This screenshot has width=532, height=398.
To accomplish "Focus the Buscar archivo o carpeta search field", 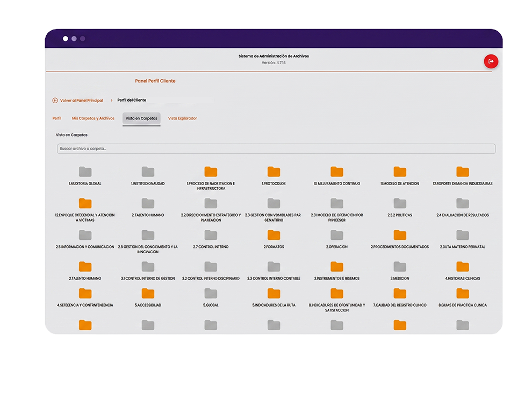I will click(276, 149).
